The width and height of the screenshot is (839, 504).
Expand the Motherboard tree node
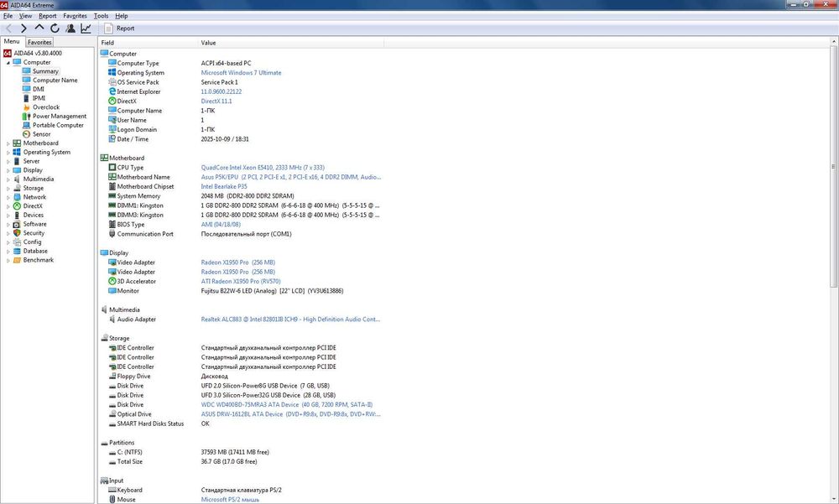[8, 143]
